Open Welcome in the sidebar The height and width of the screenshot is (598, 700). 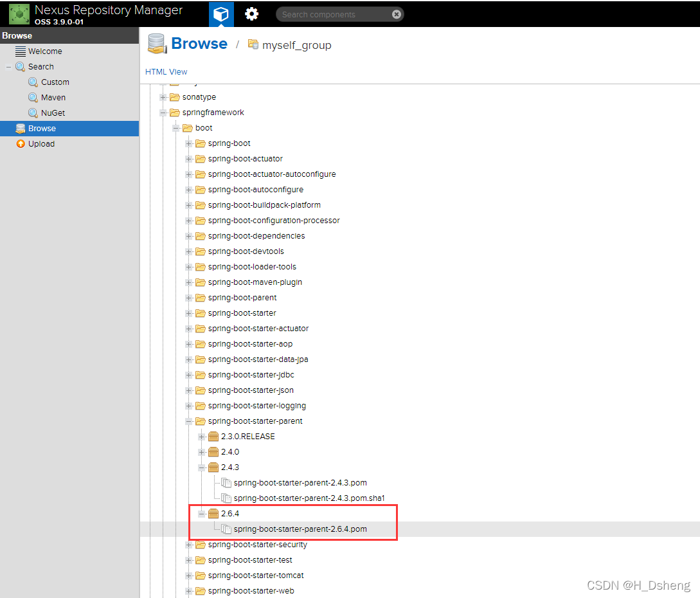tap(69, 51)
